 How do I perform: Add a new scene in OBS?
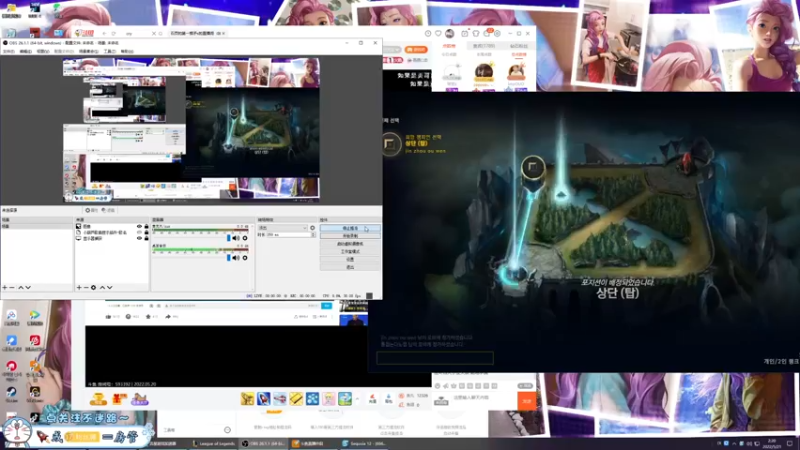click(5, 288)
